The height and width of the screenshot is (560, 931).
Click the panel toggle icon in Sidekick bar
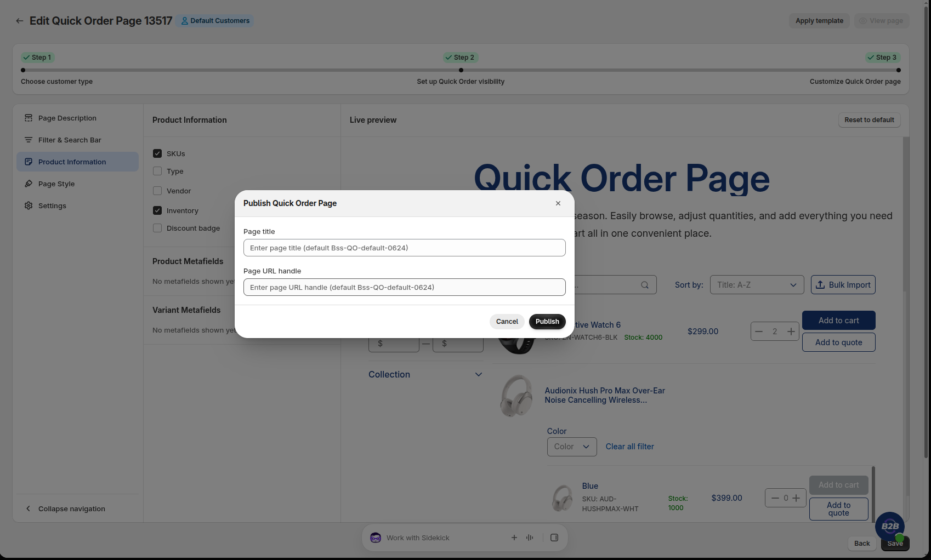point(554,538)
